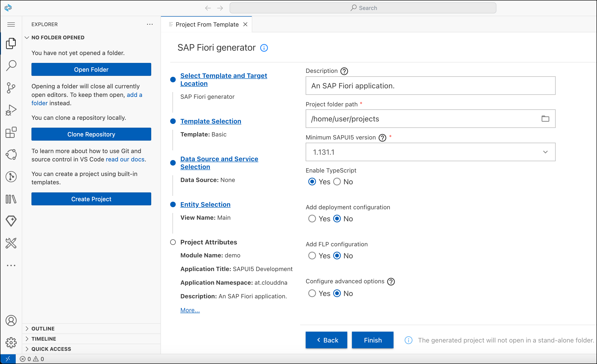Viewport: 597px width, 364px height.
Task: Enable deployment configuration with Yes
Action: pos(312,219)
